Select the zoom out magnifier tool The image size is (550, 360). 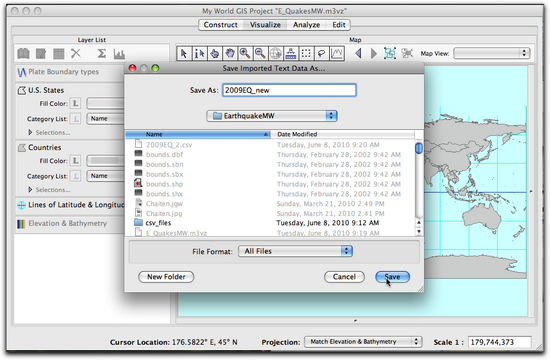(260, 53)
